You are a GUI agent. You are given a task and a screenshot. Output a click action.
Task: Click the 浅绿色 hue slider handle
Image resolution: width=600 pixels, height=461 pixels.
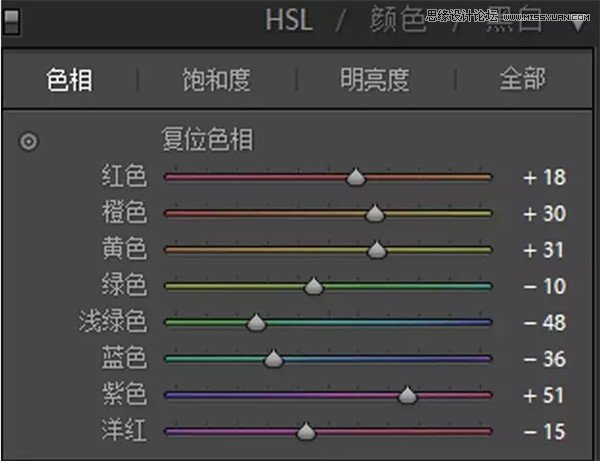(256, 323)
